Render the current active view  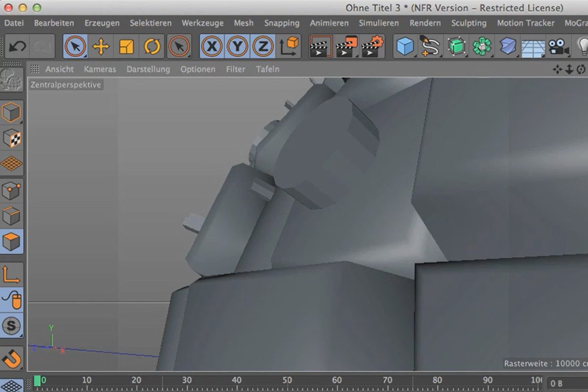click(321, 47)
